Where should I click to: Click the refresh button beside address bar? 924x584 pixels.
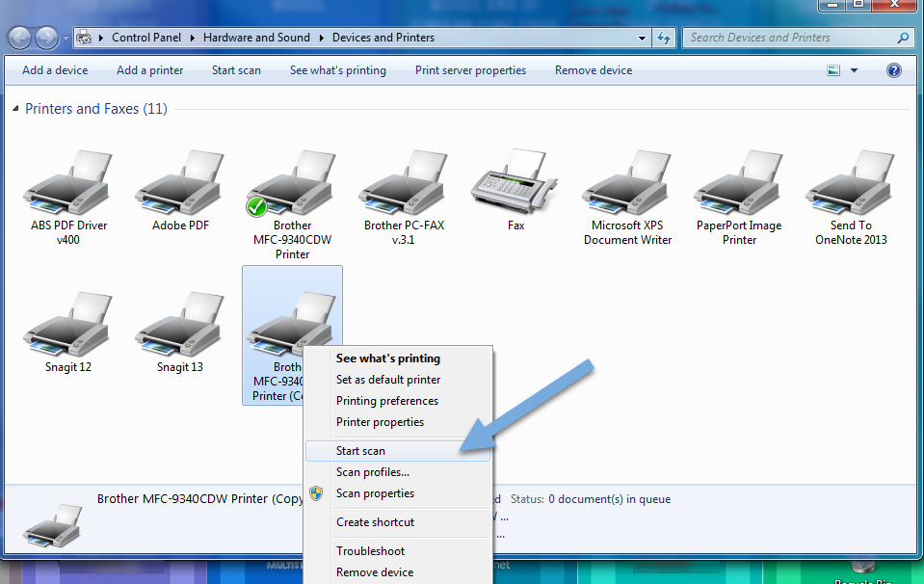tap(664, 38)
